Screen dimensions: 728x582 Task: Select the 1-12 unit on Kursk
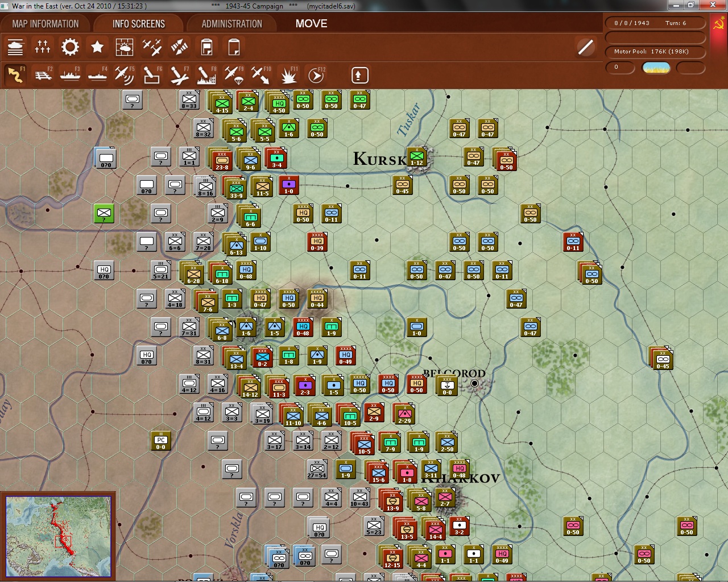[416, 156]
